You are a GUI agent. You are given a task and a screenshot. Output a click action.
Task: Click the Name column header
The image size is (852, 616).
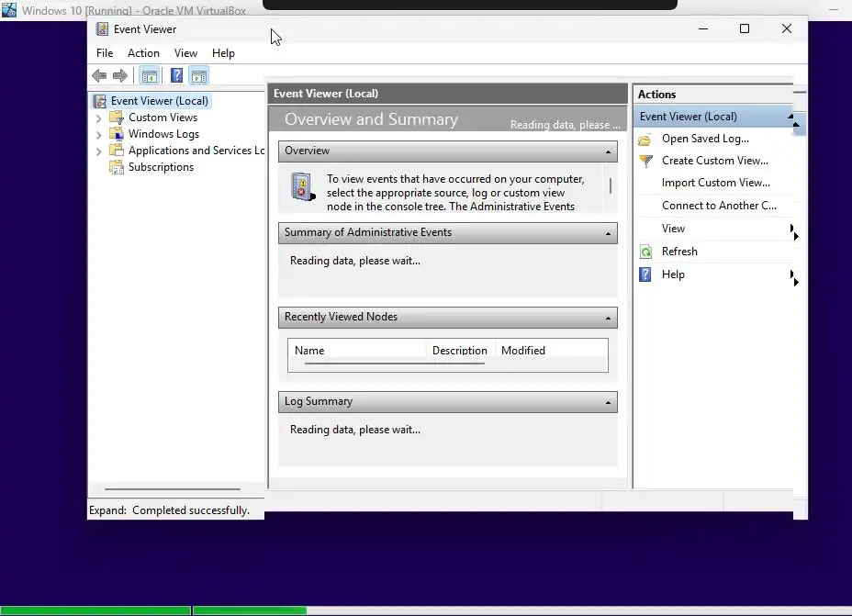(x=357, y=351)
